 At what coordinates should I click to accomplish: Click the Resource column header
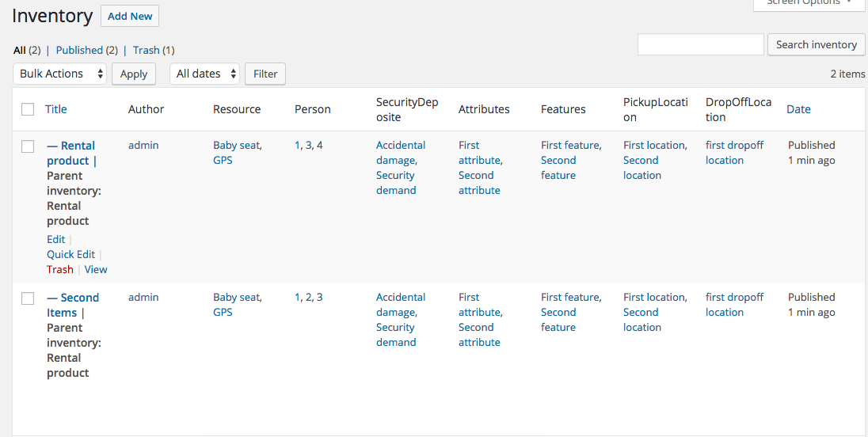237,109
